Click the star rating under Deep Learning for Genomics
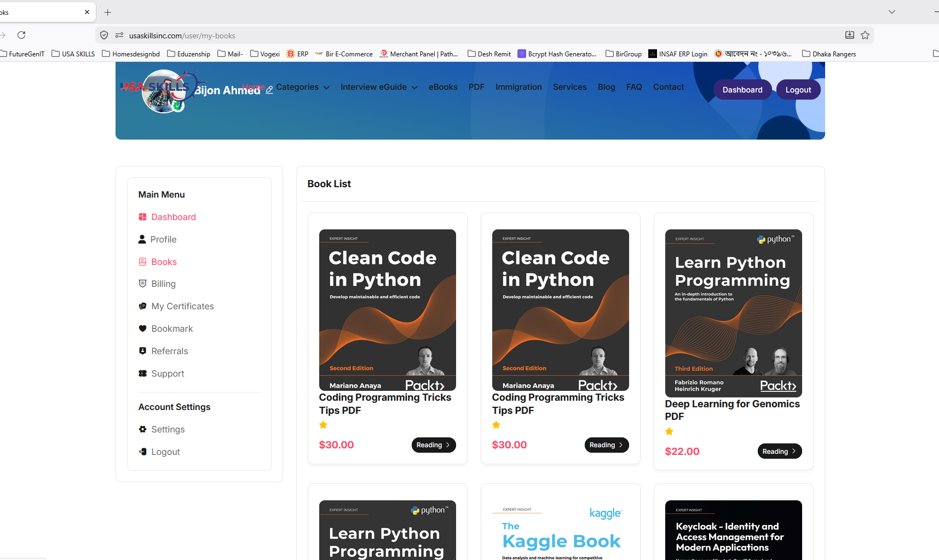The width and height of the screenshot is (939, 560). (x=669, y=431)
